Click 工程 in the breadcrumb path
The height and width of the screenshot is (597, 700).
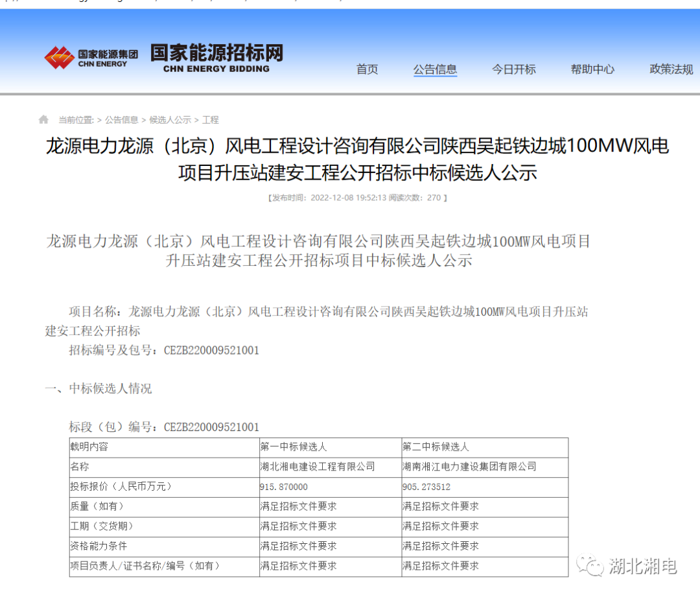(x=210, y=120)
